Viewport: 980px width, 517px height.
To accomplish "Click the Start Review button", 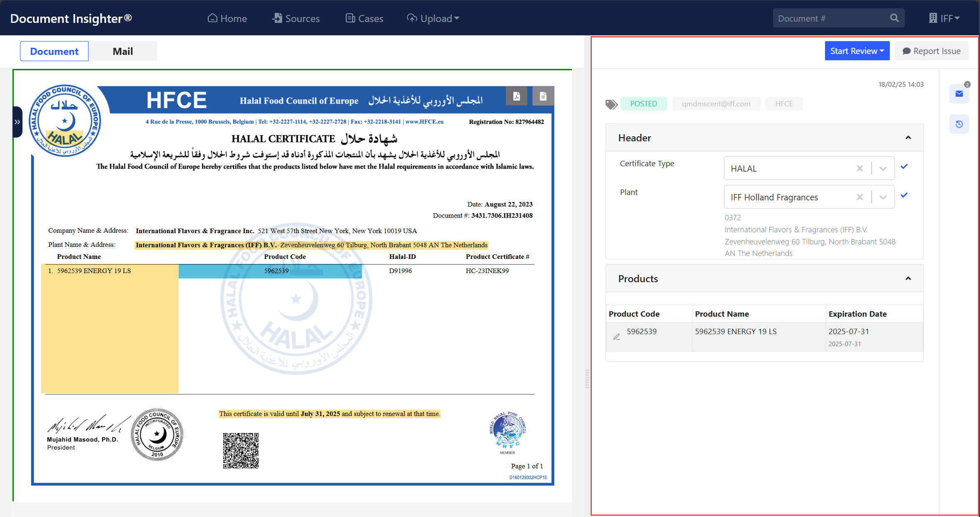I will [857, 50].
